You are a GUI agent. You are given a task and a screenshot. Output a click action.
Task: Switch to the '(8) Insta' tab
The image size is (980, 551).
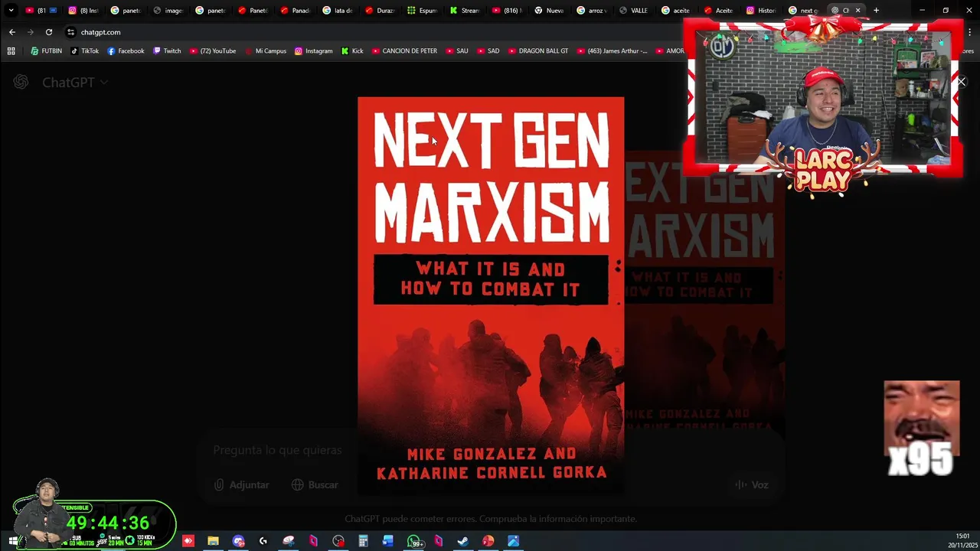83,10
